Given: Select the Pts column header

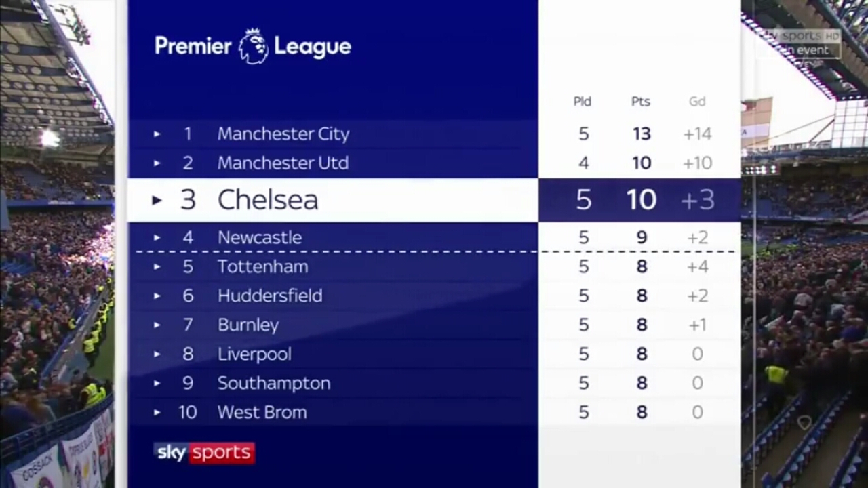Looking at the screenshot, I should (641, 102).
